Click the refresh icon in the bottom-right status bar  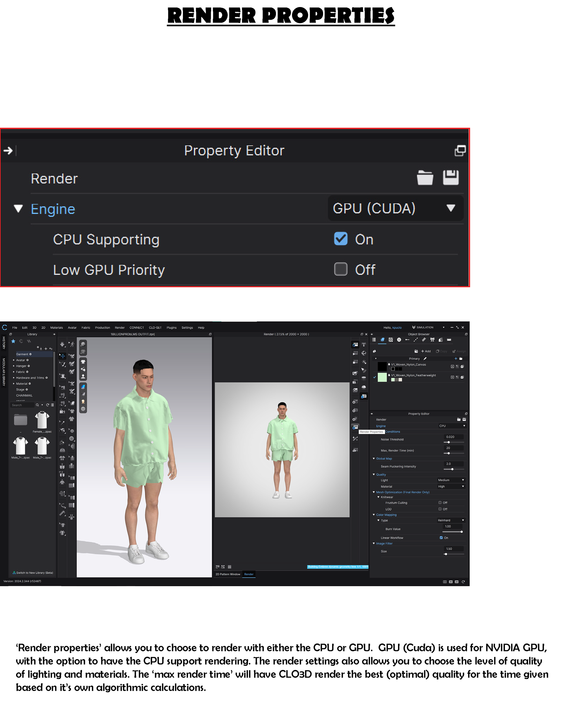point(463,582)
